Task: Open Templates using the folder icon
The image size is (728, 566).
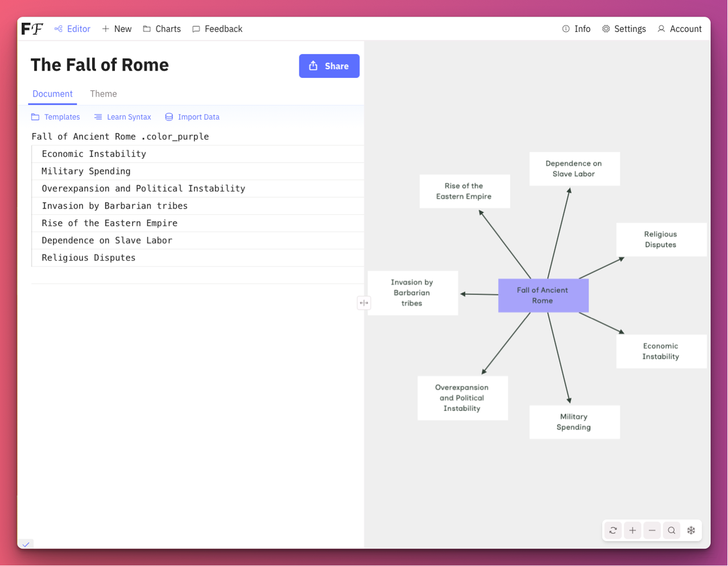Action: pyautogui.click(x=55, y=117)
